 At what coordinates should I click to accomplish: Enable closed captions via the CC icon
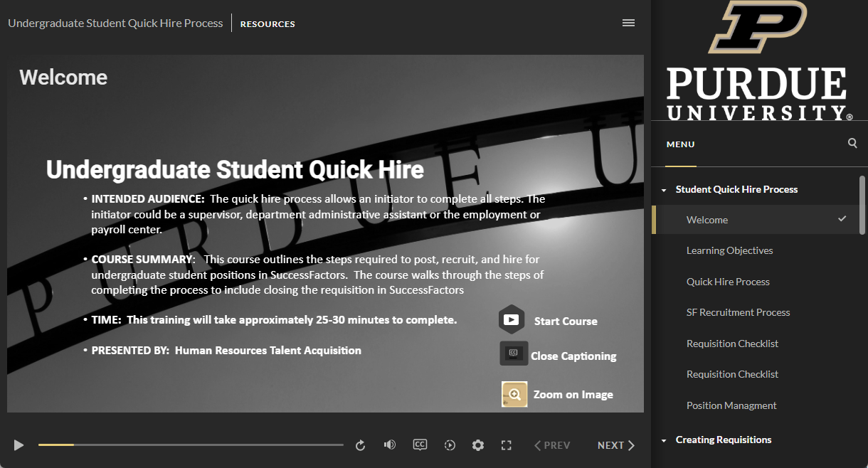pyautogui.click(x=420, y=445)
